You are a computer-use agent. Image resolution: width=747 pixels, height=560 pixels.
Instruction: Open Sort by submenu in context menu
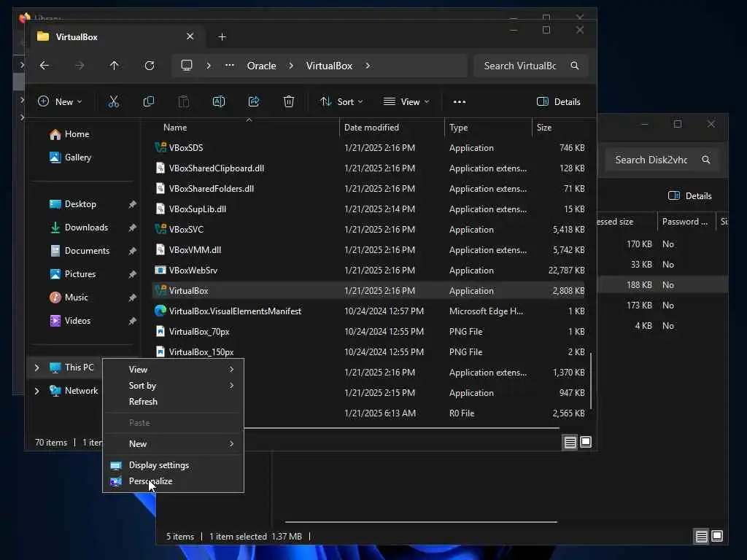coord(174,386)
